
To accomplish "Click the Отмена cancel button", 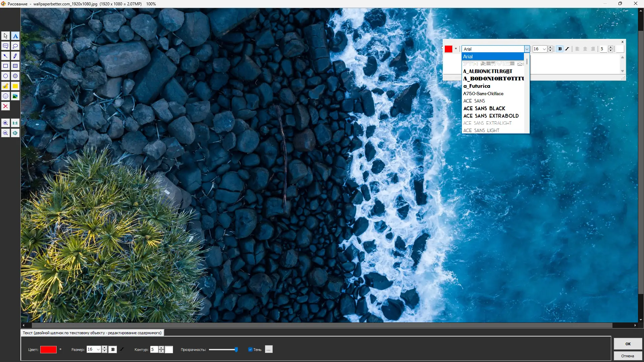I will click(628, 356).
